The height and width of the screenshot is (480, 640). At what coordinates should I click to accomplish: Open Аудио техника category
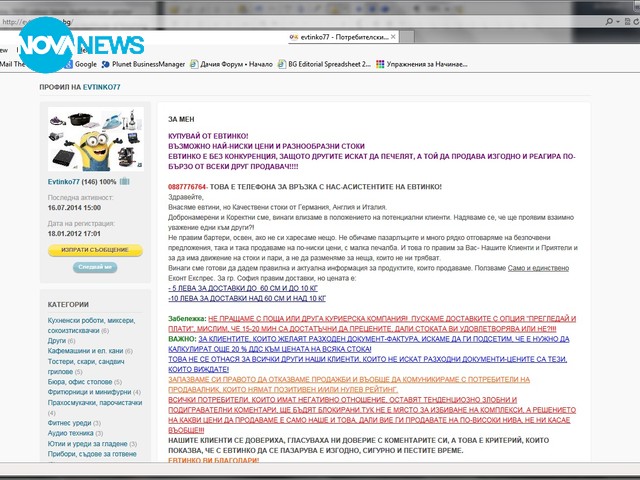pyautogui.click(x=71, y=433)
